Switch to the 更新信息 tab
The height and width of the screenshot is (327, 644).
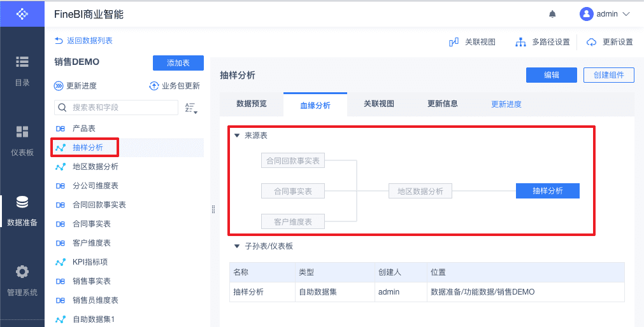tap(442, 104)
